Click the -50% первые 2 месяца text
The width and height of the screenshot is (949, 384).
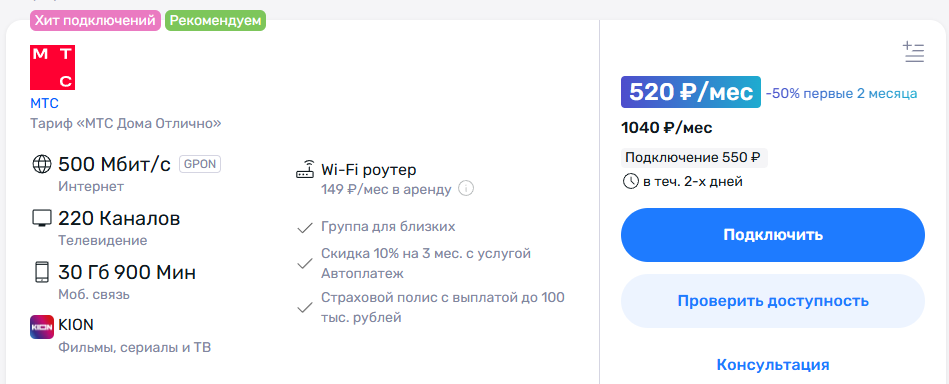point(841,93)
